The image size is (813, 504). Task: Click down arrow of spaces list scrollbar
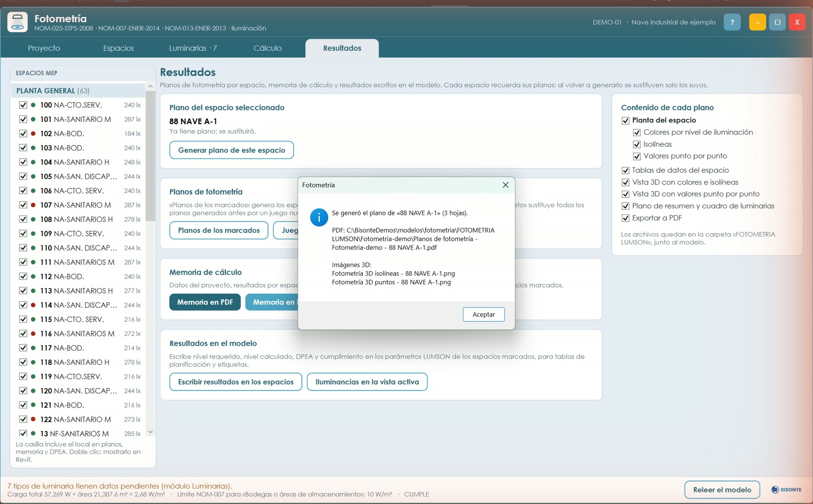pos(150,432)
